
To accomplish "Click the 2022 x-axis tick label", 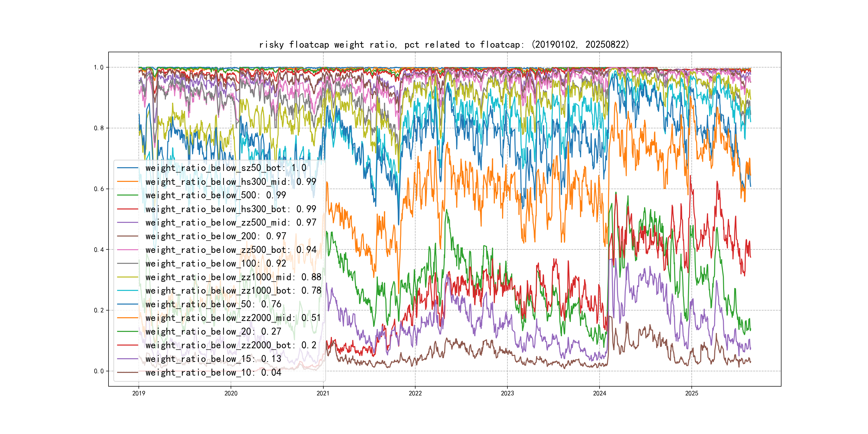I will pyautogui.click(x=415, y=393).
